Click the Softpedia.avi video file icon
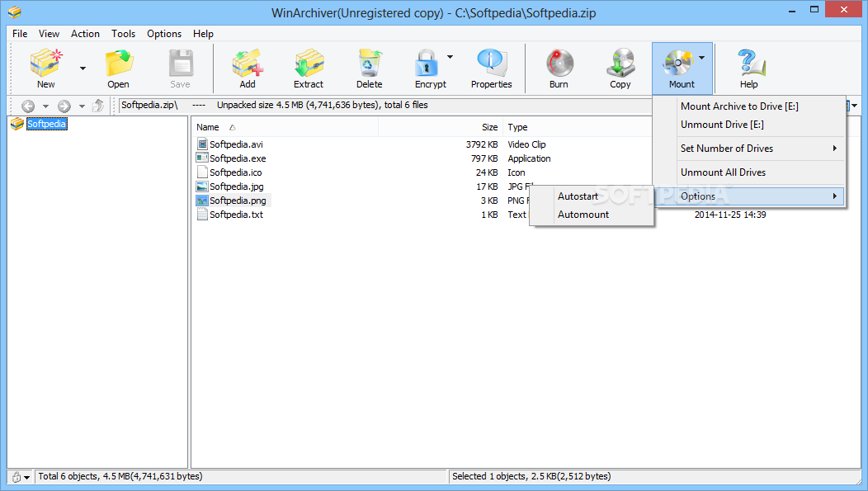Viewport: 868px width, 491px height. [x=202, y=144]
